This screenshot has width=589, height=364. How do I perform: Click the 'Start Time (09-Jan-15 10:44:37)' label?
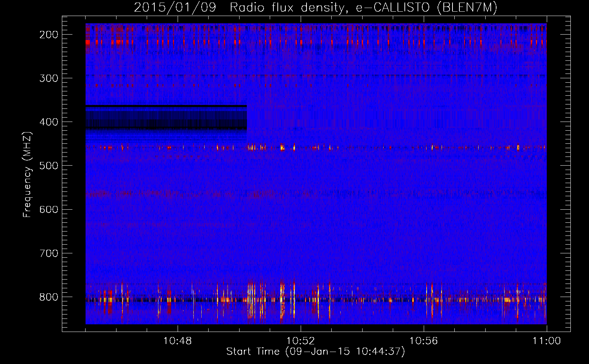pyautogui.click(x=316, y=352)
